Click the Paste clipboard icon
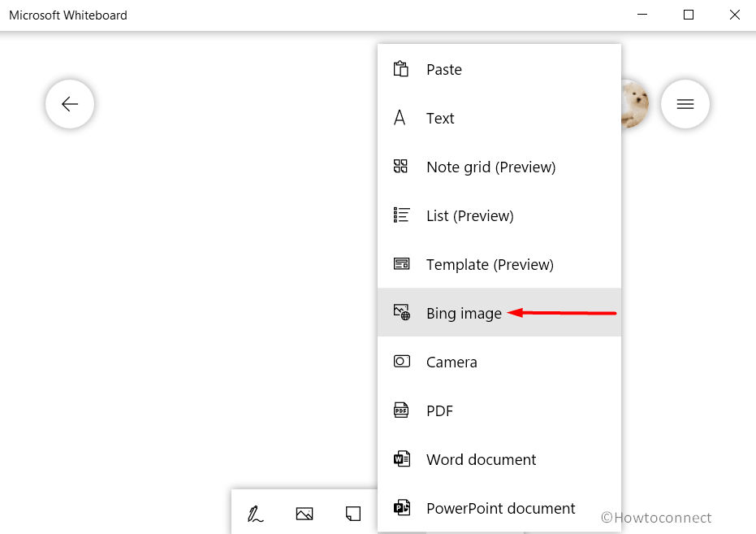This screenshot has width=756, height=534. (400, 69)
